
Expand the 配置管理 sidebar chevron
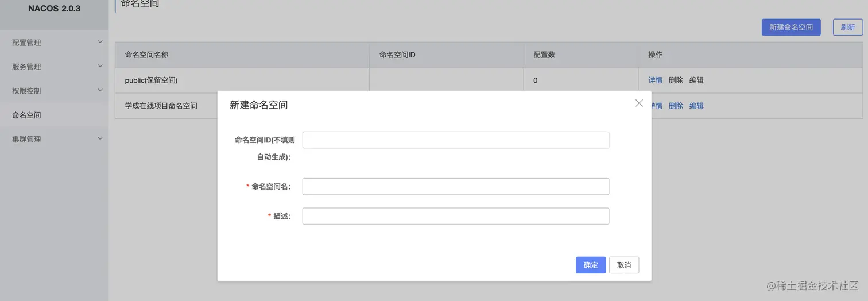(100, 42)
